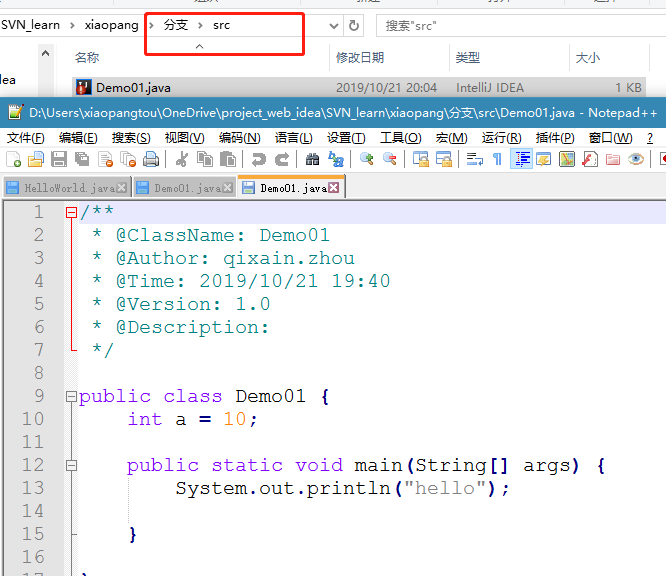Image resolution: width=666 pixels, height=576 pixels.
Task: Expand chevron between 分支 and src
Action: [200, 25]
